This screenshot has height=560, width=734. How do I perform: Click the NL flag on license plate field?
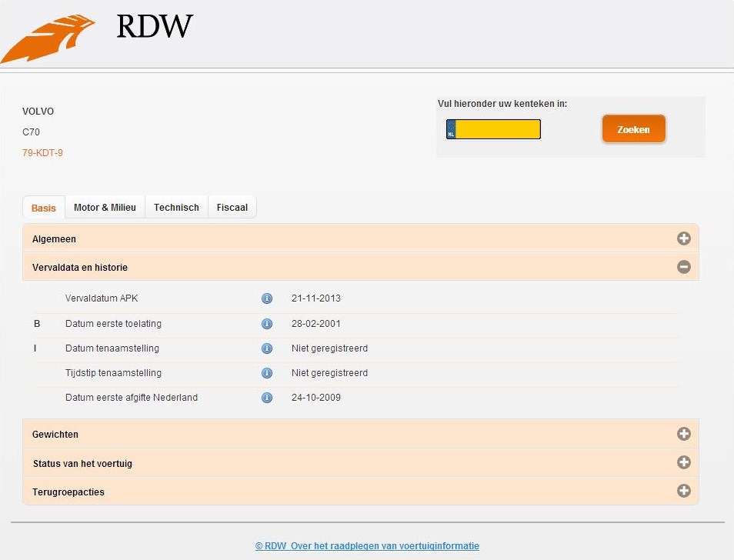[451, 129]
